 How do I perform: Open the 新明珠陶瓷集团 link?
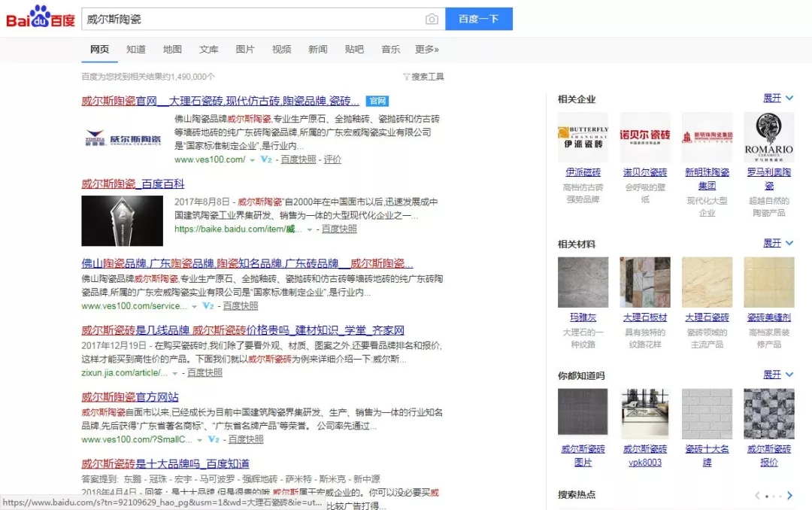[x=707, y=179]
